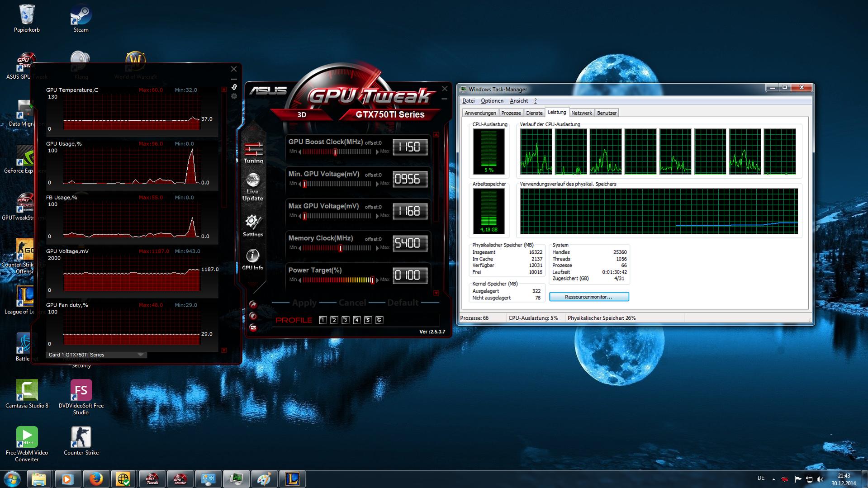The width and height of the screenshot is (868, 488).
Task: Open the Control Panel taskbar button
Action: [x=208, y=479]
